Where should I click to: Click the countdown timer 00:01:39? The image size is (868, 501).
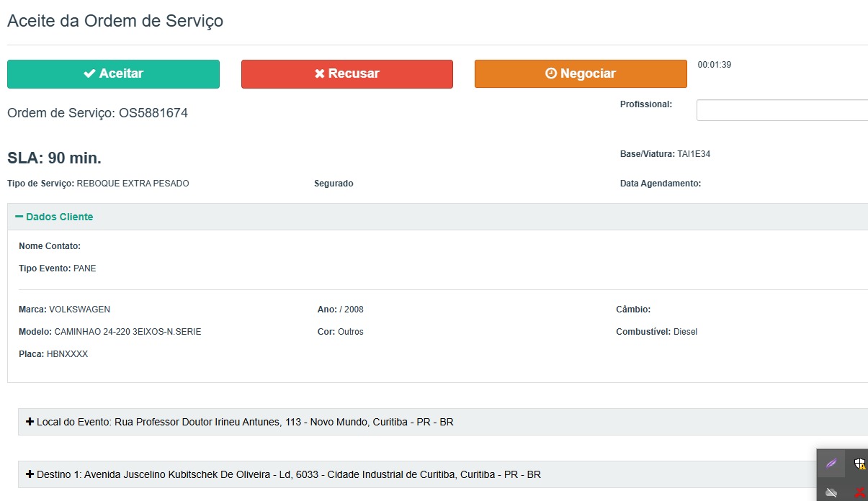pyautogui.click(x=715, y=65)
